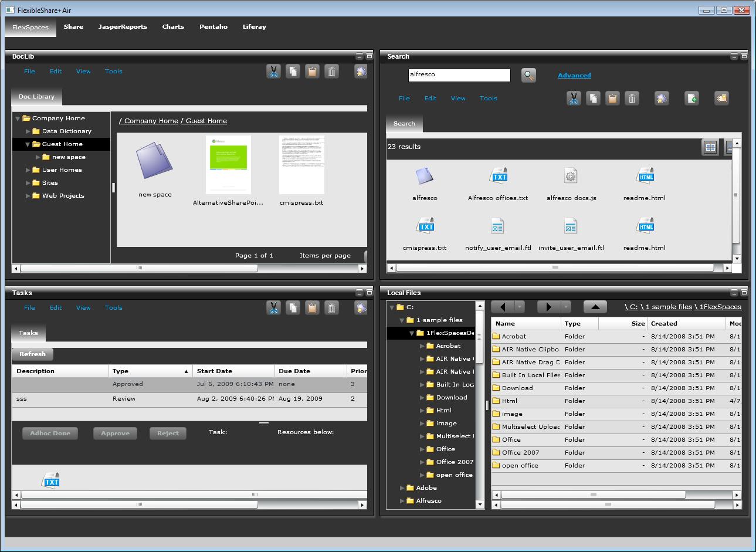
Task: Go up one folder in Local Files
Action: 595,307
